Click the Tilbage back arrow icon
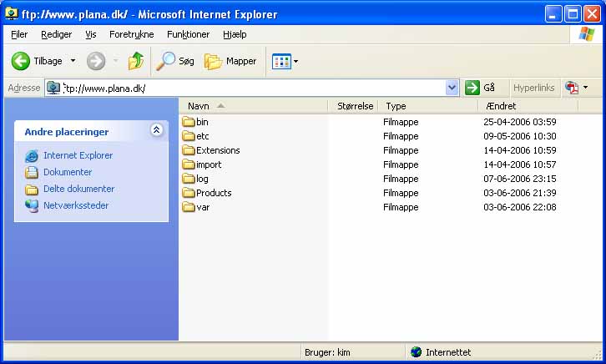 click(x=21, y=61)
